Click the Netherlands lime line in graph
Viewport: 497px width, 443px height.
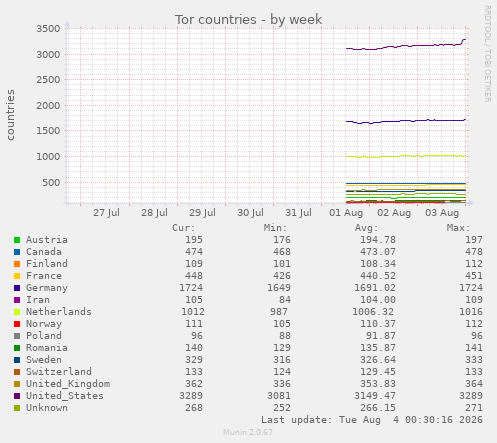pyautogui.click(x=406, y=156)
